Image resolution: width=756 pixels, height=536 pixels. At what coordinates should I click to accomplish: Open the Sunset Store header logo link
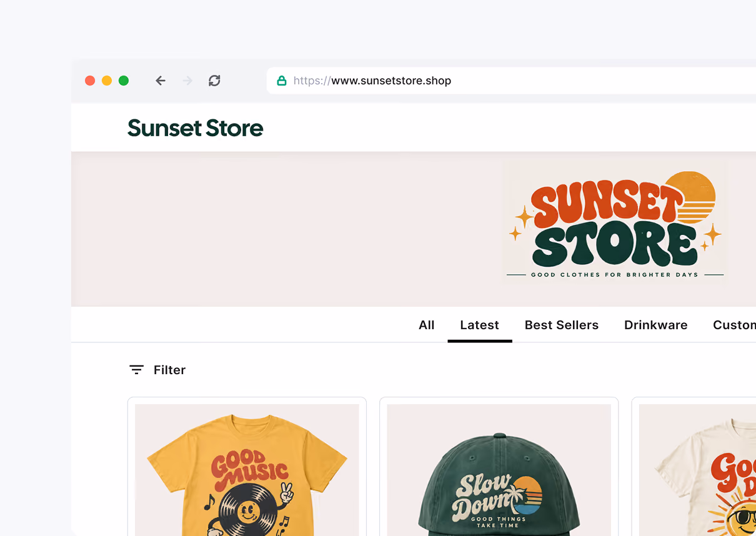tap(196, 128)
